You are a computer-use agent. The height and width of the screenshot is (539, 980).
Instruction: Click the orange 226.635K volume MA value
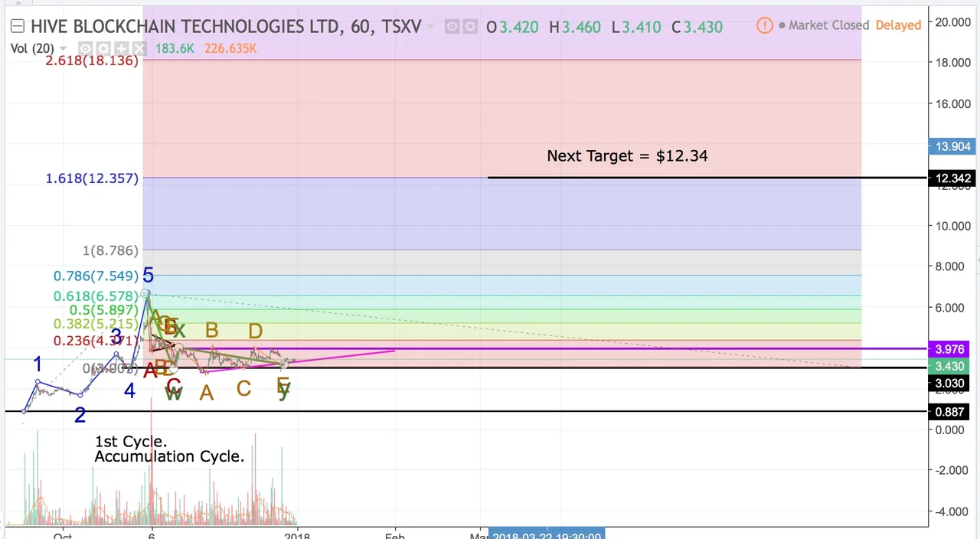pyautogui.click(x=230, y=49)
